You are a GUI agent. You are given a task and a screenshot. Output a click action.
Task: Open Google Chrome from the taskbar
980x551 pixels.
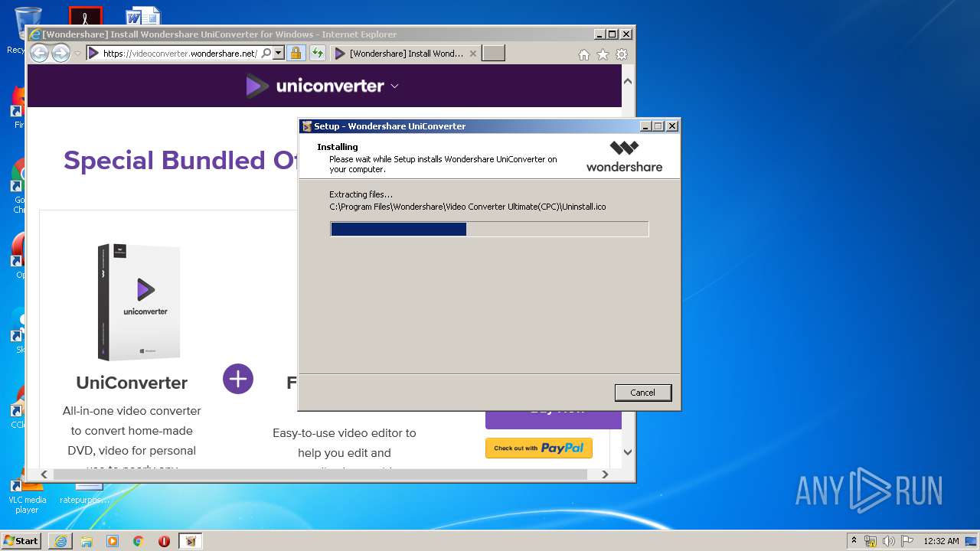pyautogui.click(x=139, y=541)
